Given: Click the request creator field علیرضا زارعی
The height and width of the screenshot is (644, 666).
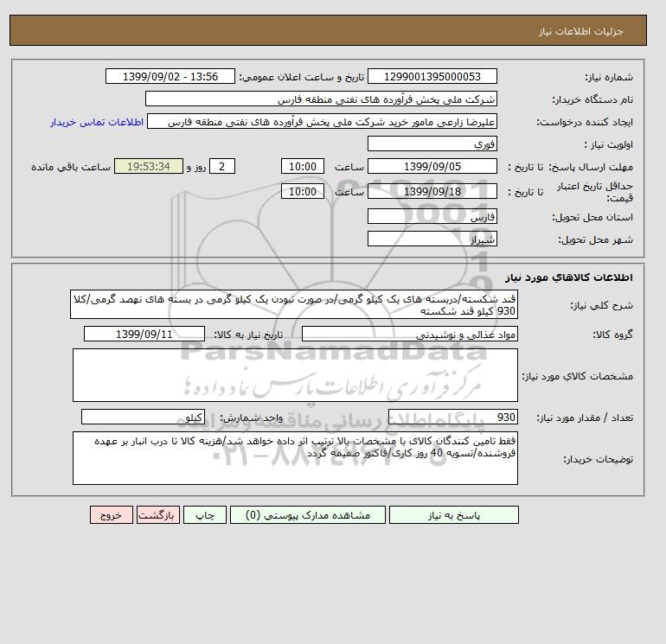Looking at the screenshot, I should (322, 121).
